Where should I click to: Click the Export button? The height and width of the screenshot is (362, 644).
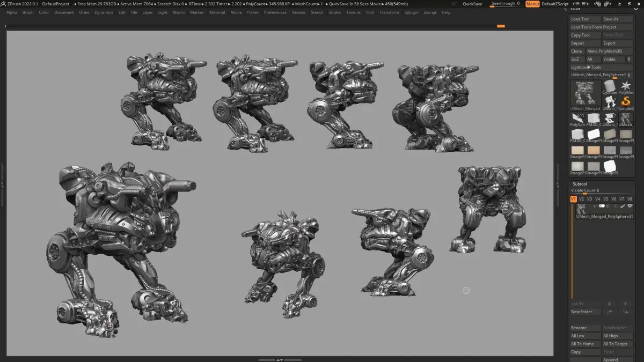click(618, 43)
